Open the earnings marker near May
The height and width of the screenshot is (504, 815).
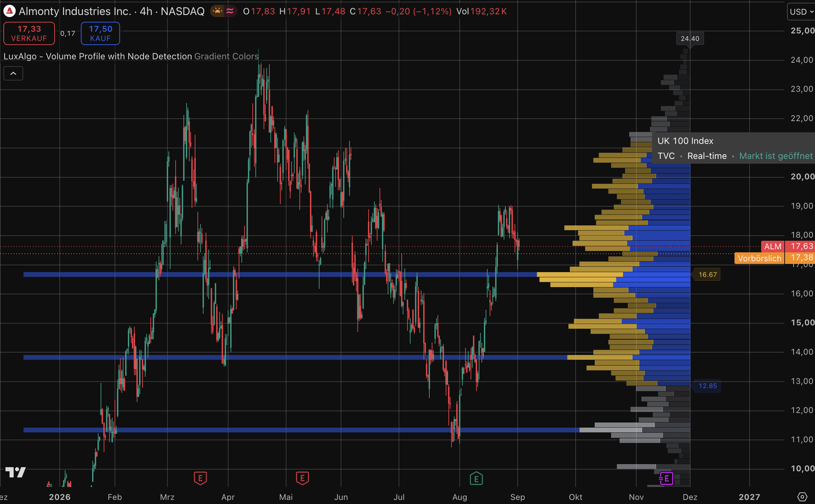pos(302,478)
